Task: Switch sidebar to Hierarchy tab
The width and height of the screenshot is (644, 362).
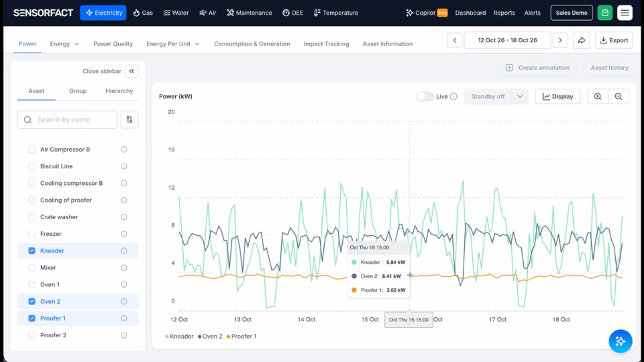Action: point(119,91)
